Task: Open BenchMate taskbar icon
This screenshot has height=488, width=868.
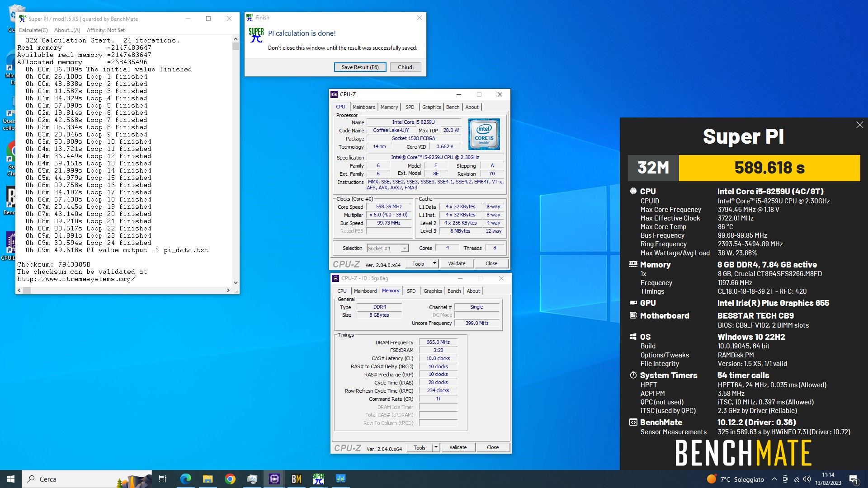Action: (x=296, y=479)
